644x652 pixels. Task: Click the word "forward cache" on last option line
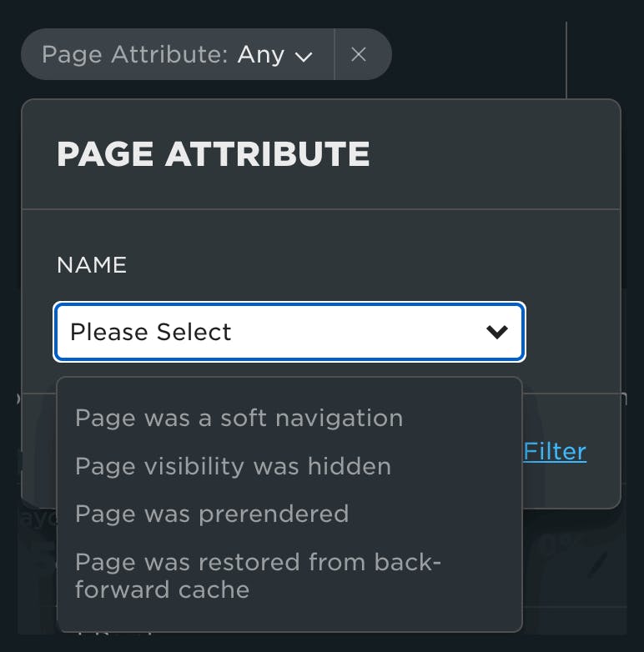tap(163, 590)
